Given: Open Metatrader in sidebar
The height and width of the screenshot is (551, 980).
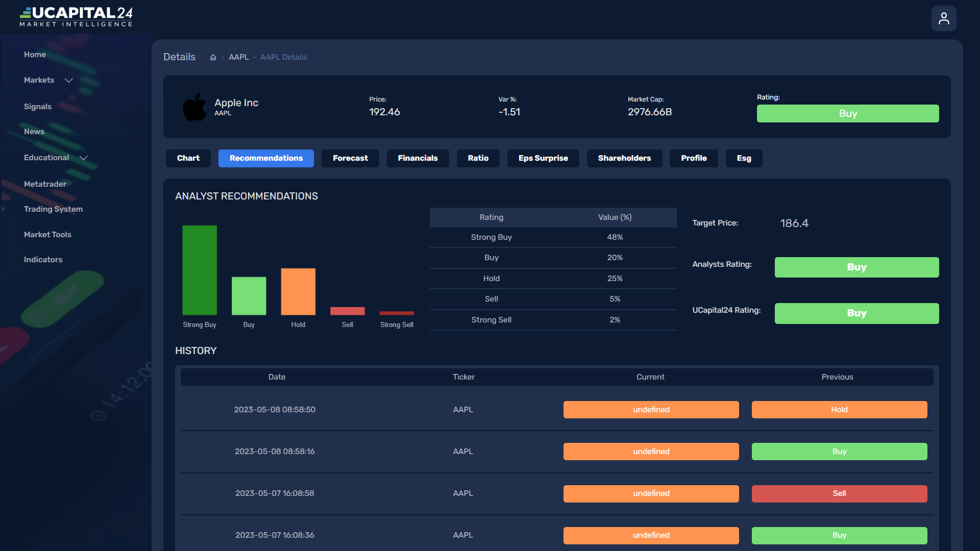Looking at the screenshot, I should pyautogui.click(x=45, y=184).
